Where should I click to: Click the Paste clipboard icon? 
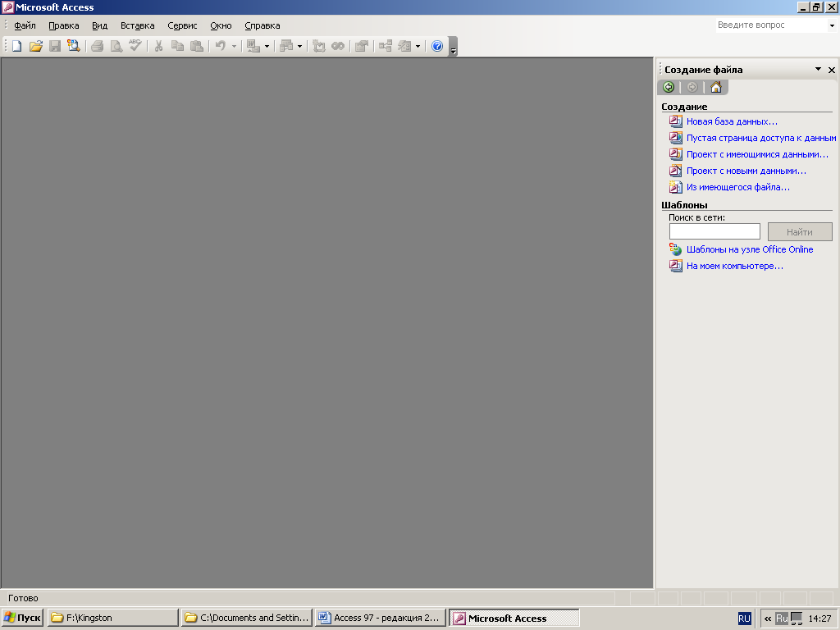point(197,46)
